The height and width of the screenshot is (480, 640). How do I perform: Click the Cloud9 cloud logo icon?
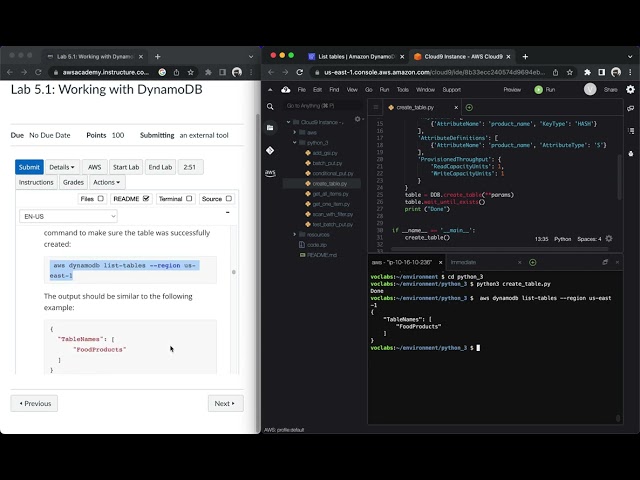click(x=286, y=89)
